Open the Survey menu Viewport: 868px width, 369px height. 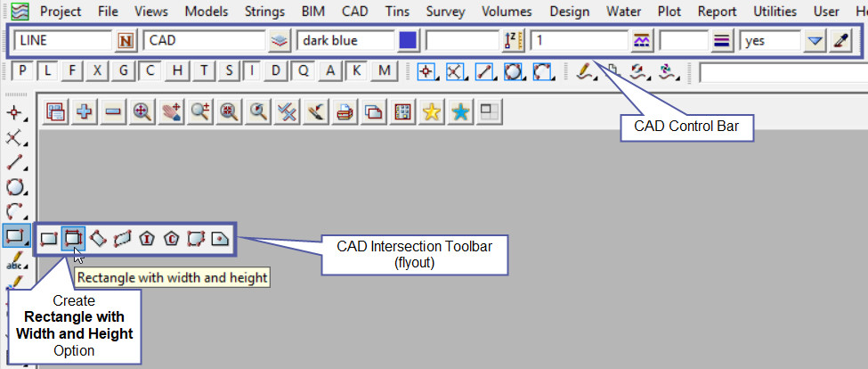(x=446, y=11)
